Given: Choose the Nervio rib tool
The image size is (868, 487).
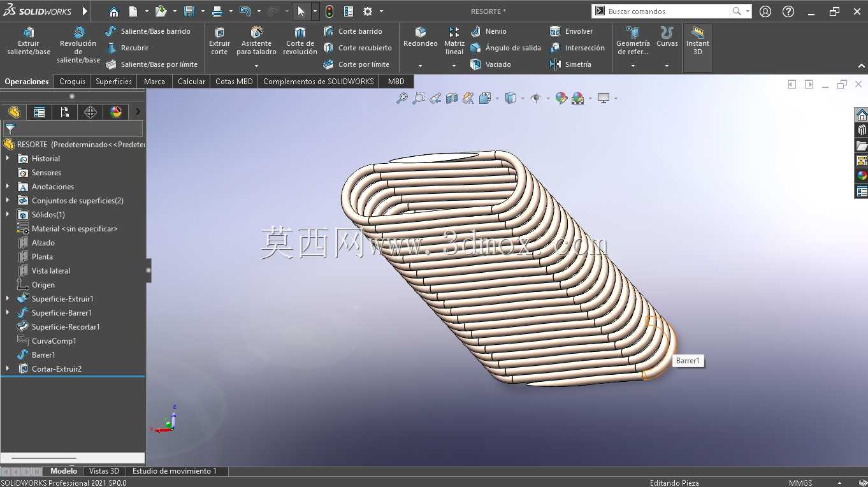Looking at the screenshot, I should [x=488, y=31].
